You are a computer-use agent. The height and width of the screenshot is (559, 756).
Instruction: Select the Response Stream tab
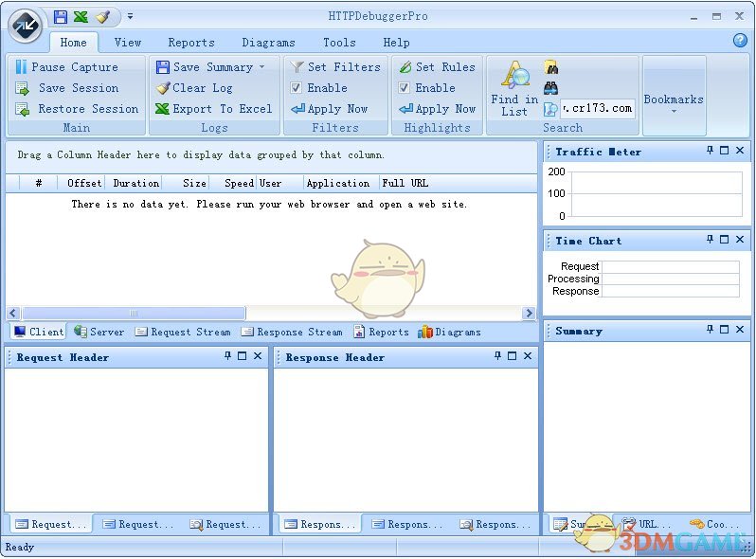pyautogui.click(x=292, y=332)
